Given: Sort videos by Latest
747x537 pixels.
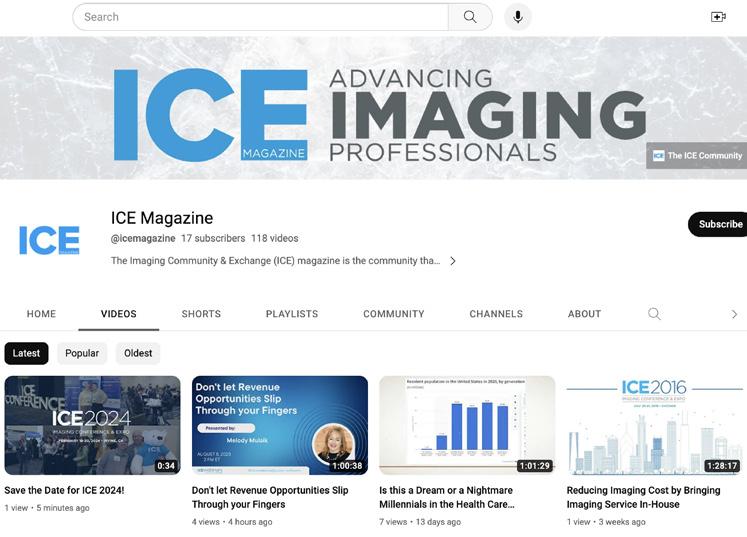Looking at the screenshot, I should 27,353.
